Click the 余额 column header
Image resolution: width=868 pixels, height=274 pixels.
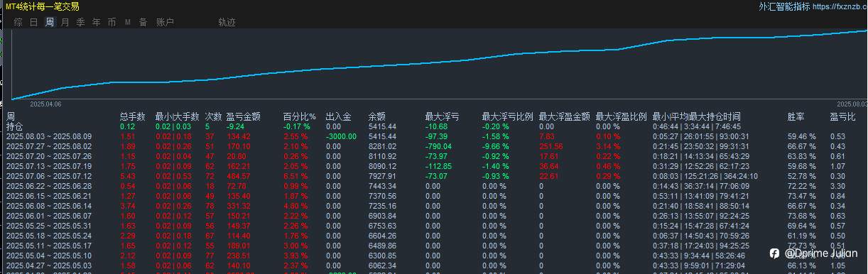point(377,116)
